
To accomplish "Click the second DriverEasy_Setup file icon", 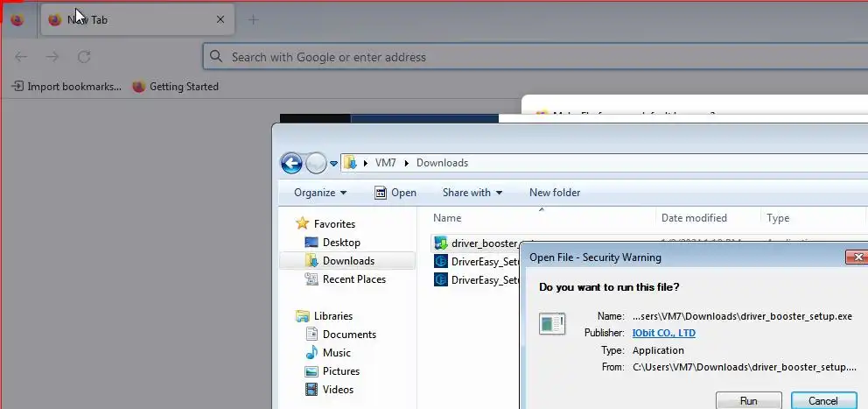I will point(441,280).
